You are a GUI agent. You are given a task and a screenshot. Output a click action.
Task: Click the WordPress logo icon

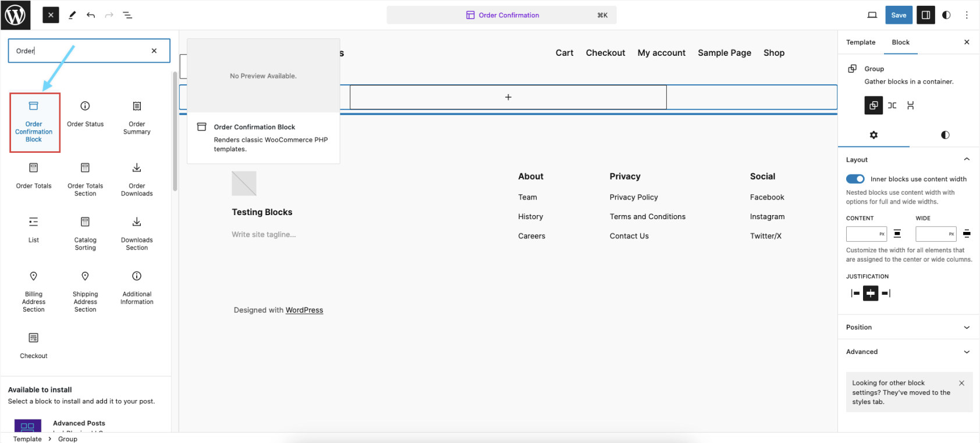click(x=15, y=15)
